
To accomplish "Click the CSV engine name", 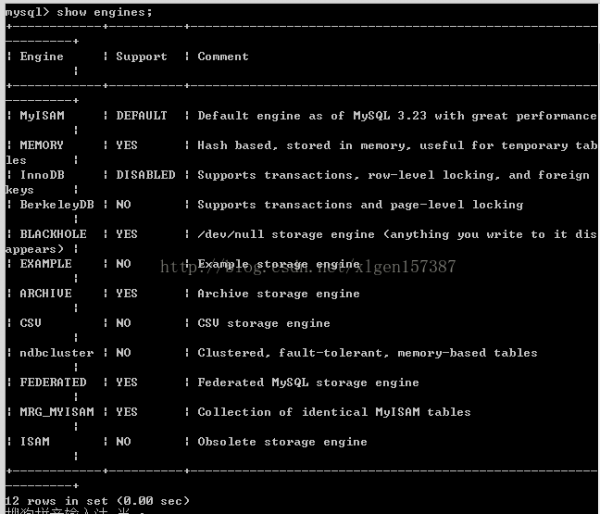I will [x=30, y=323].
